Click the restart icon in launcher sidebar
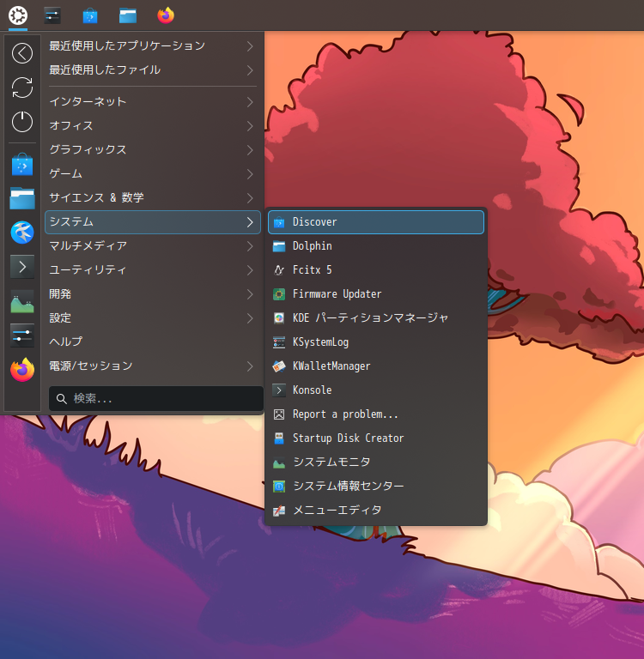The image size is (644, 659). (22, 88)
